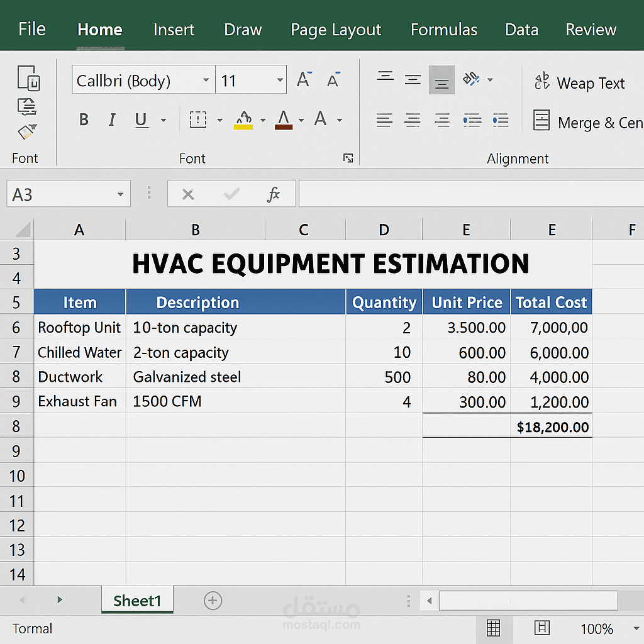Center text horizontally
Viewport: 644px width, 644px height.
[413, 120]
